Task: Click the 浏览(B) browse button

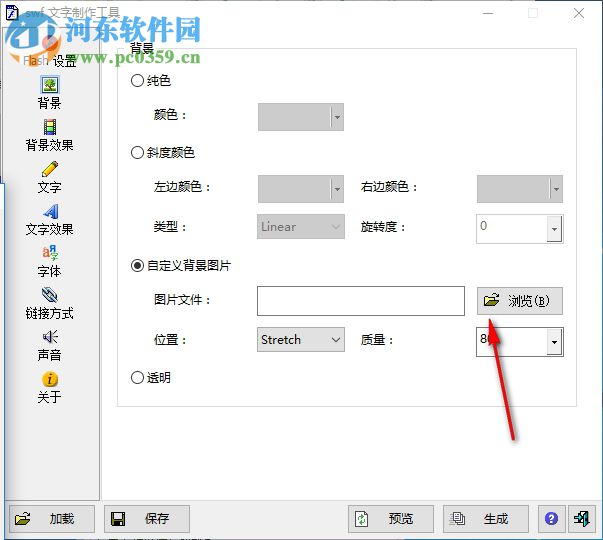Action: coord(520,301)
